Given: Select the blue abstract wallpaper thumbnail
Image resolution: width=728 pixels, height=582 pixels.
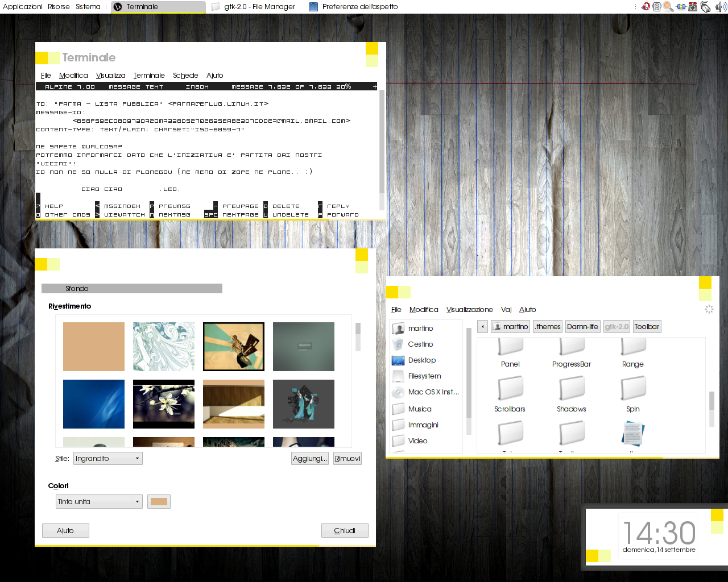Looking at the screenshot, I should 94,404.
